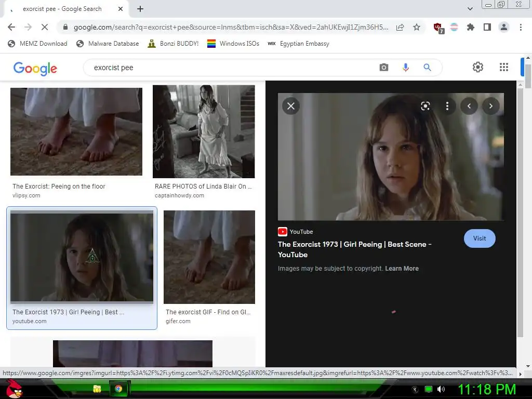Open Egyptian Embassy bookmark
The image size is (532, 399).
298,44
